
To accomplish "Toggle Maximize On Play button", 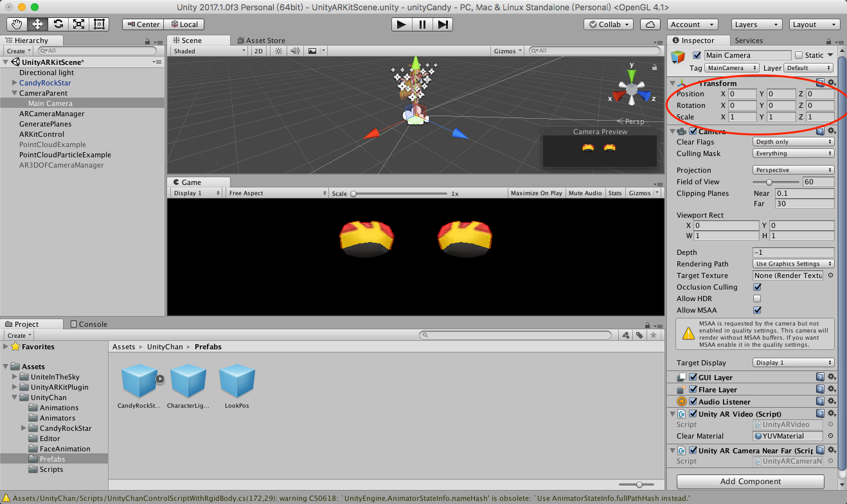I will click(536, 193).
